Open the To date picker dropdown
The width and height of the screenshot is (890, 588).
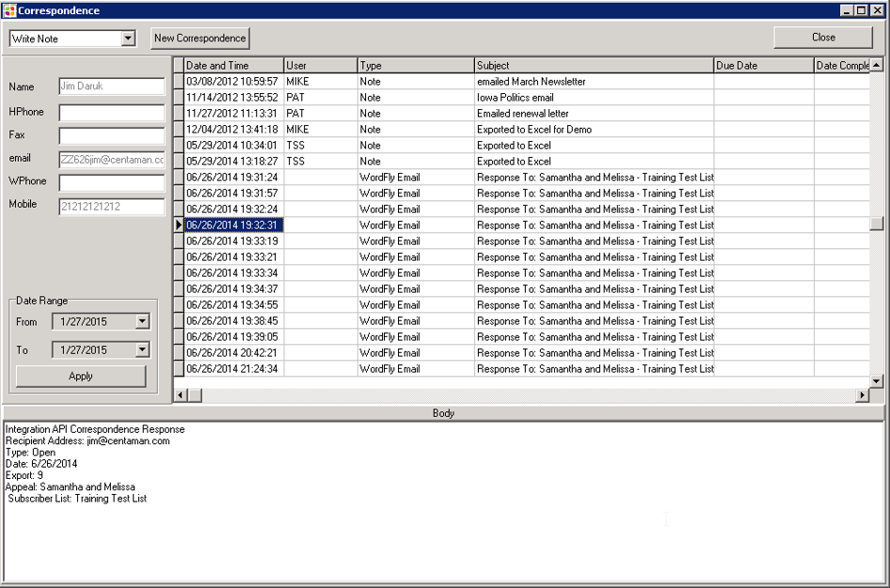142,350
